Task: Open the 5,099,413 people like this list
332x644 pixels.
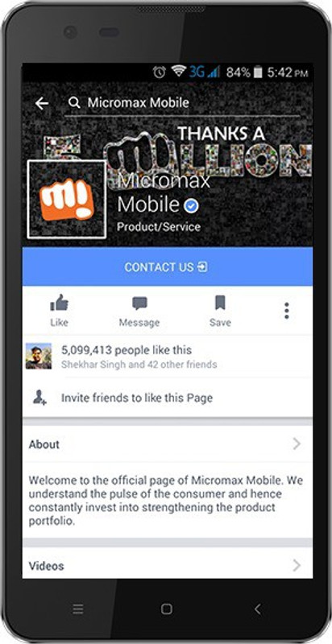Action: point(127,350)
